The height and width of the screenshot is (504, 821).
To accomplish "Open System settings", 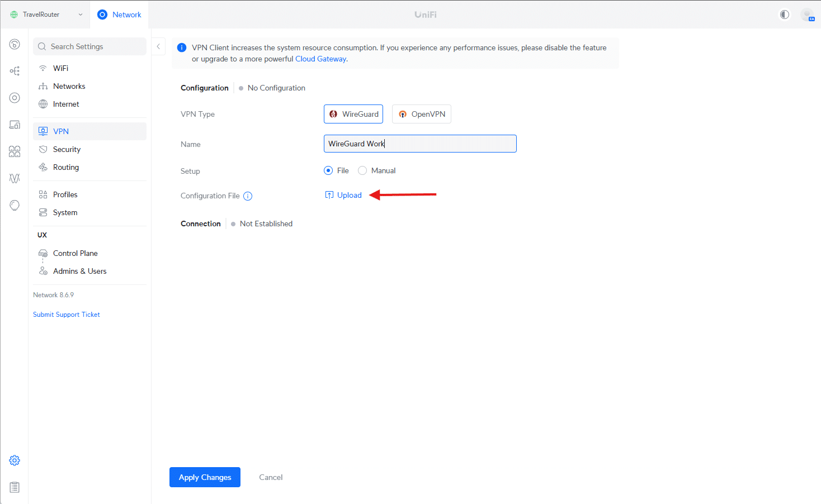I will click(89, 212).
